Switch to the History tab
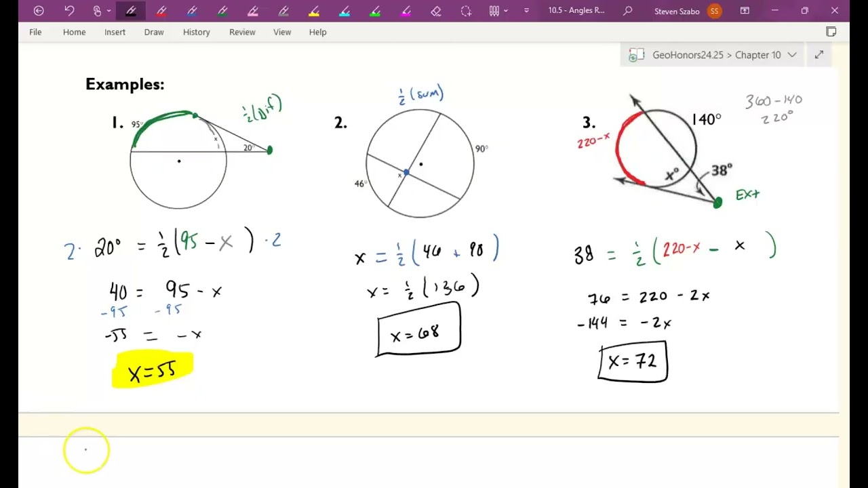 (196, 32)
